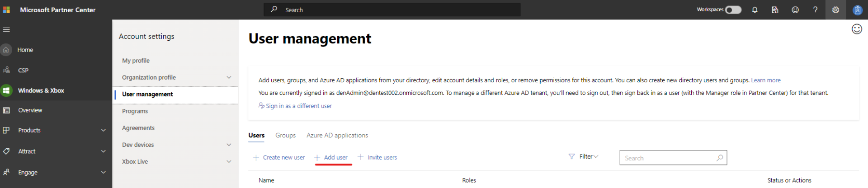Click the plus icon beside Create new user
868x188 pixels.
coord(256,158)
